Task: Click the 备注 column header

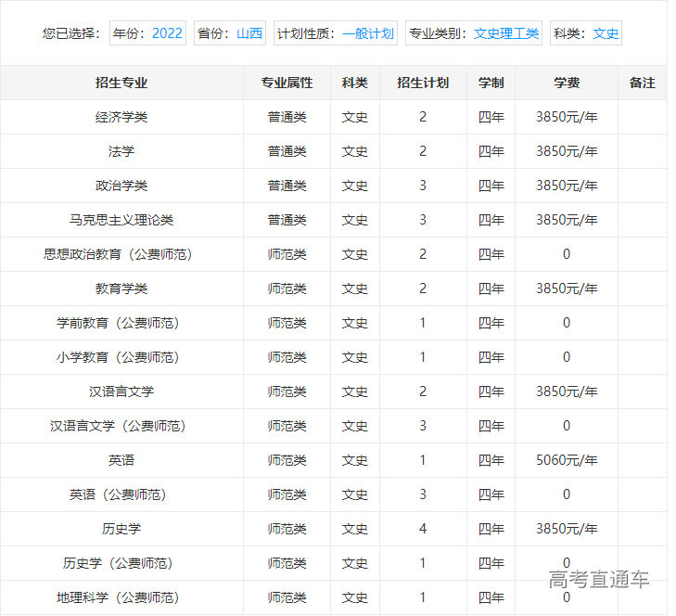Action: (642, 83)
